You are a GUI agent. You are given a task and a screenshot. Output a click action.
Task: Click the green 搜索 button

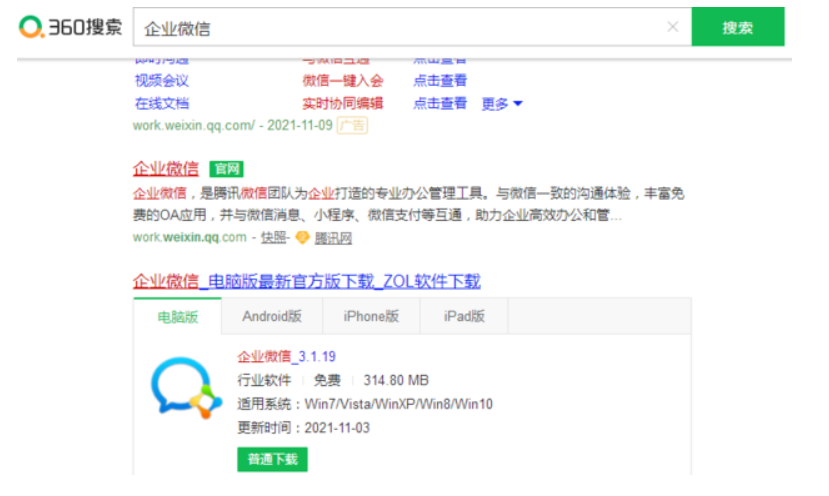click(x=738, y=27)
